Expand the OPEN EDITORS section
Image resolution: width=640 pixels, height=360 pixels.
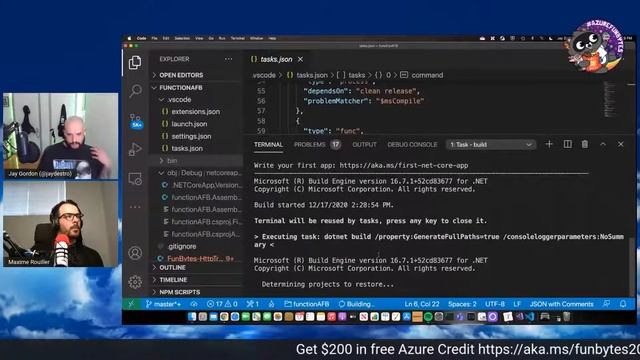(x=181, y=75)
